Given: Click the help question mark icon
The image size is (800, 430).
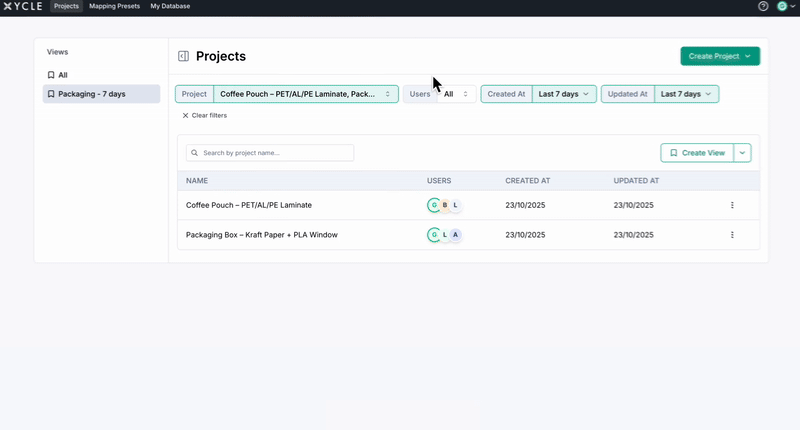Looking at the screenshot, I should [763, 6].
